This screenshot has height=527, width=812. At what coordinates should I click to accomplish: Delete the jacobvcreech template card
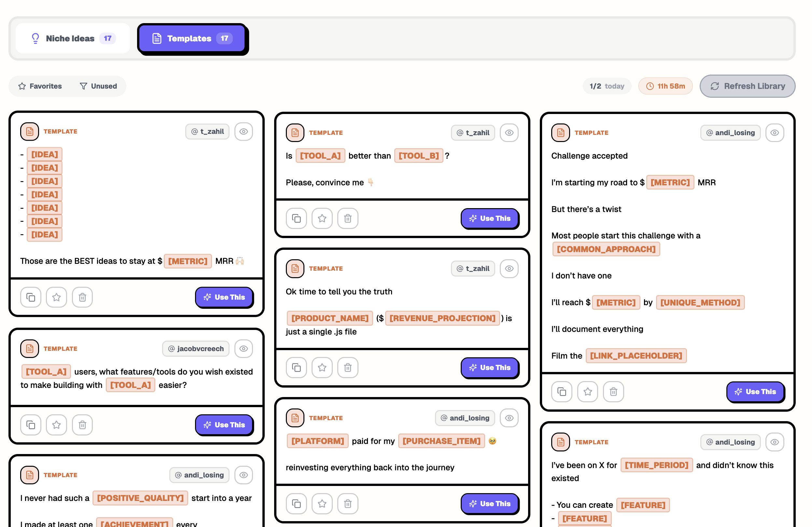(82, 425)
